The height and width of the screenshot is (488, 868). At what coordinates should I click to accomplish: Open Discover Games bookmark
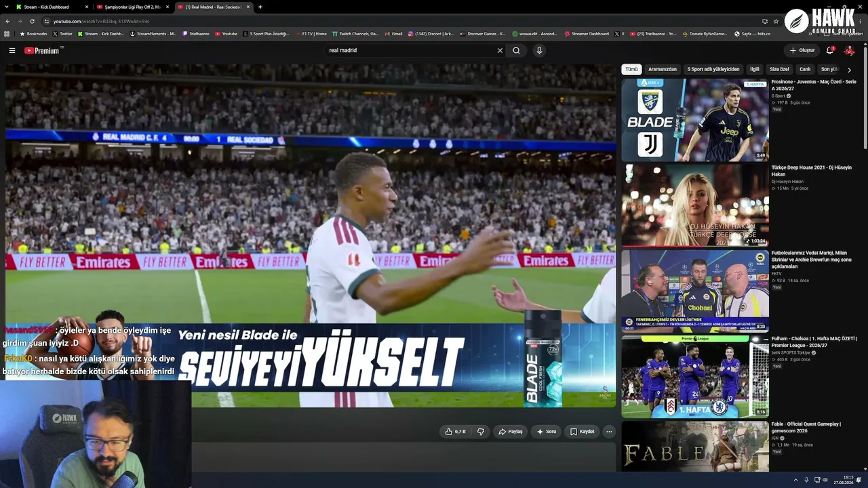click(482, 33)
